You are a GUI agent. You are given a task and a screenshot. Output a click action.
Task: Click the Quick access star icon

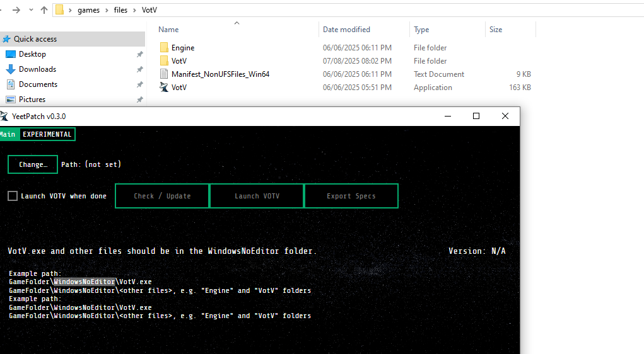[x=6, y=39]
